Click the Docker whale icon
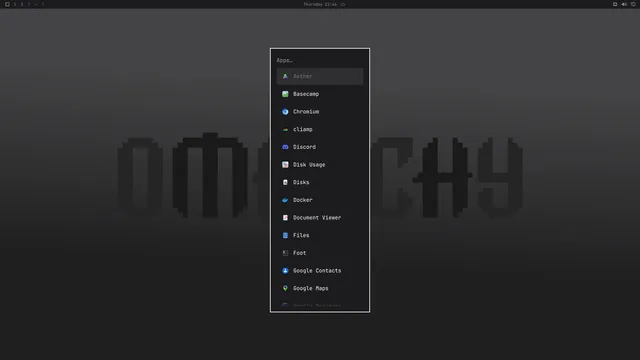Screen dimensions: 640x360 [x=285, y=200]
